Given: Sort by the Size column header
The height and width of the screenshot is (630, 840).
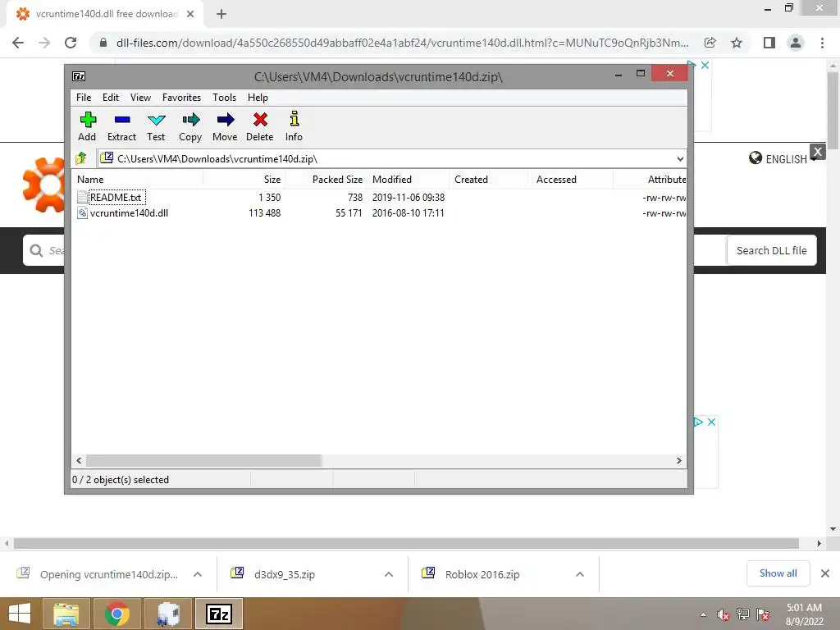Looking at the screenshot, I should [244, 180].
